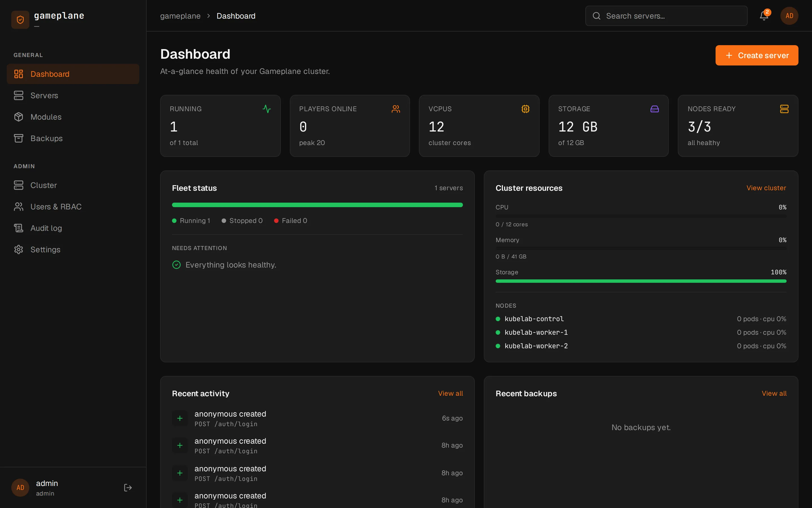812x508 pixels.
Task: Click the 'Stopped 0' legend entry
Action: [242, 221]
